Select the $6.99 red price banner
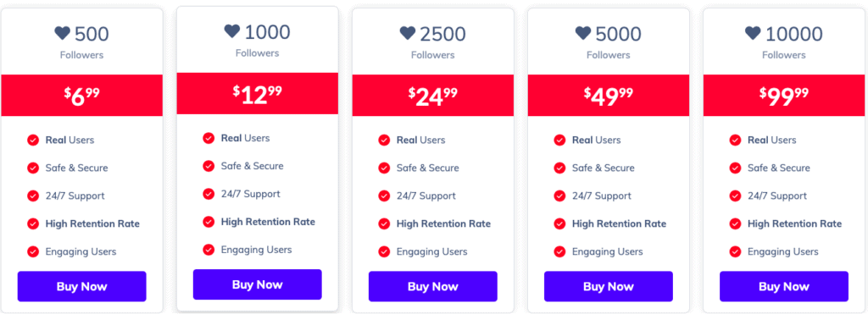Screen dimensions: 868x314 pos(82,96)
